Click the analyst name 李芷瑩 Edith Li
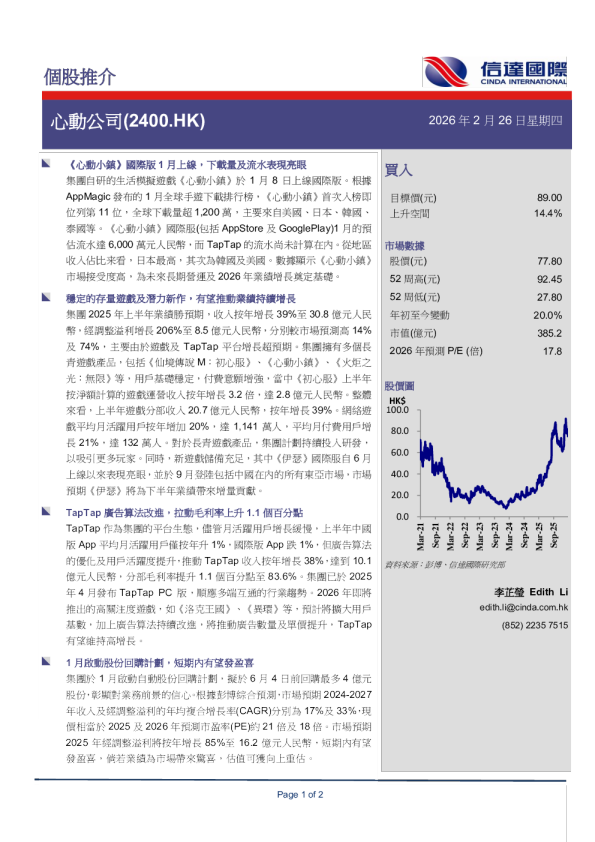595x842 pixels. (531, 592)
